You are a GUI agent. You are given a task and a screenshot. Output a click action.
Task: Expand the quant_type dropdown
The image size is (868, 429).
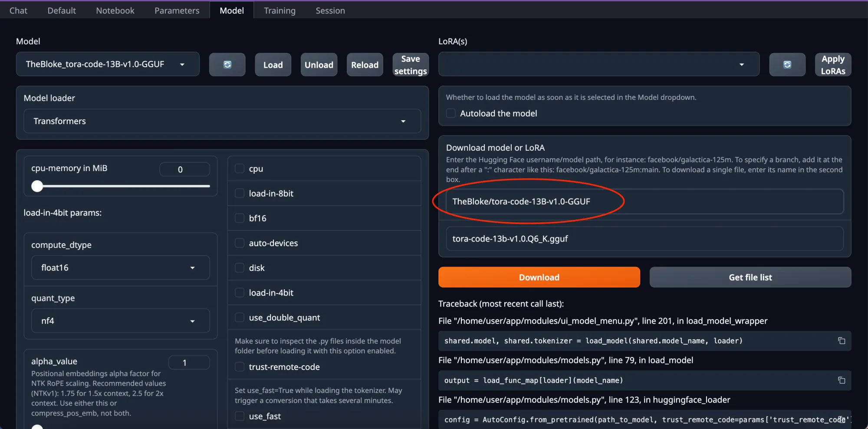point(192,321)
